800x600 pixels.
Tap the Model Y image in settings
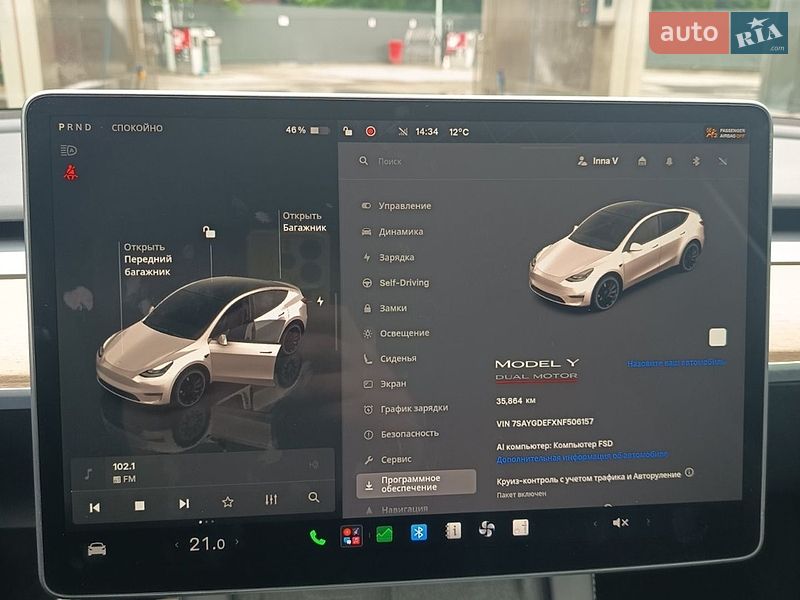[x=616, y=255]
